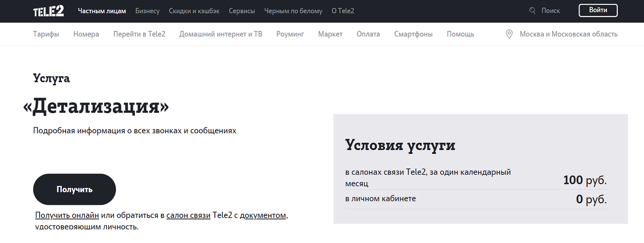This screenshot has width=644, height=243.
Task: Follow the салон связи link
Action: point(188,216)
